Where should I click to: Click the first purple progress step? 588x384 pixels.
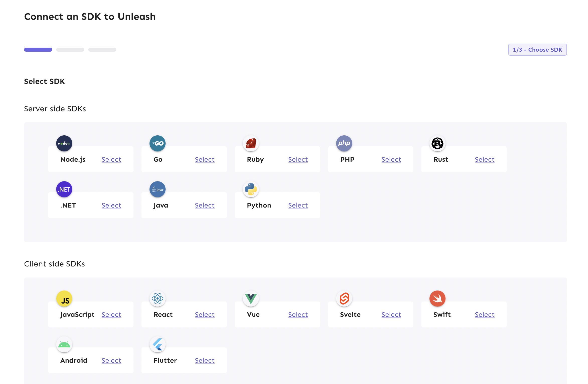38,50
